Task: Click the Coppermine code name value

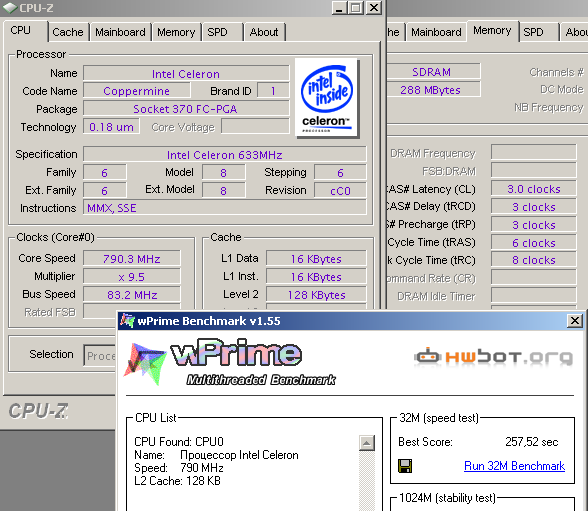Action: click(x=136, y=91)
